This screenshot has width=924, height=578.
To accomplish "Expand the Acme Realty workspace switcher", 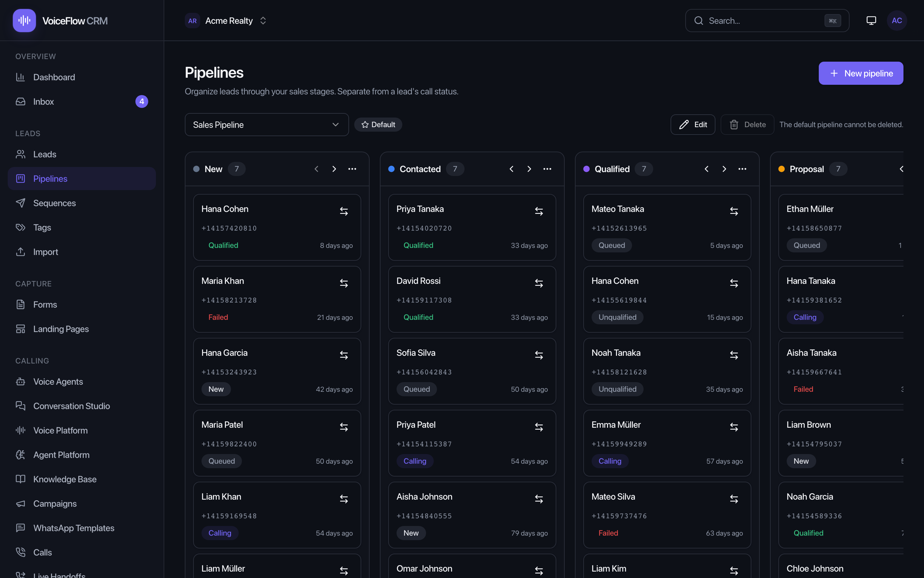I will [x=226, y=21].
